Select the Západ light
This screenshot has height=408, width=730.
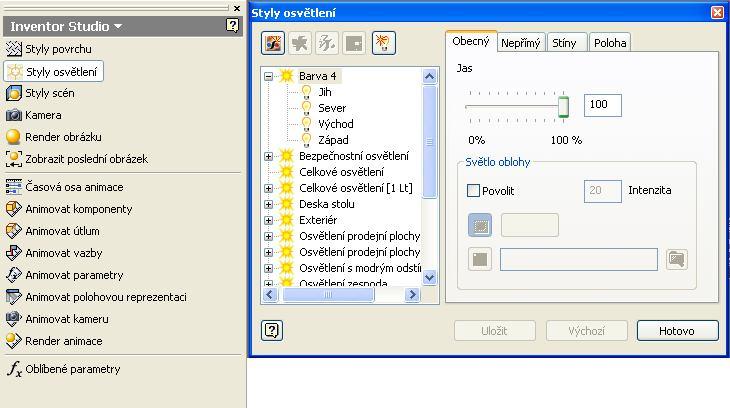pos(333,140)
